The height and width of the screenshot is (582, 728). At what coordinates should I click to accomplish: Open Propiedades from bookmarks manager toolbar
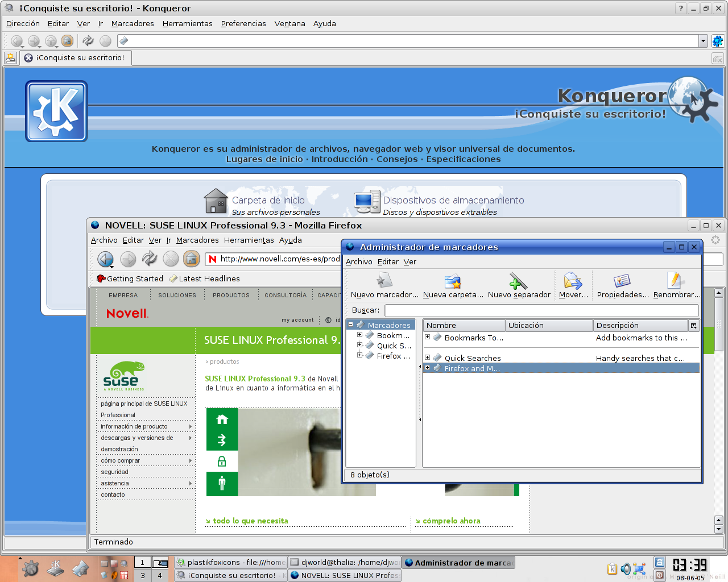622,281
